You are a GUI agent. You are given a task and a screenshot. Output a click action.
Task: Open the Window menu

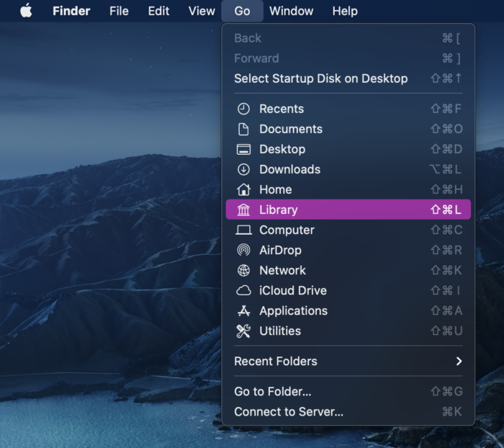click(x=291, y=11)
